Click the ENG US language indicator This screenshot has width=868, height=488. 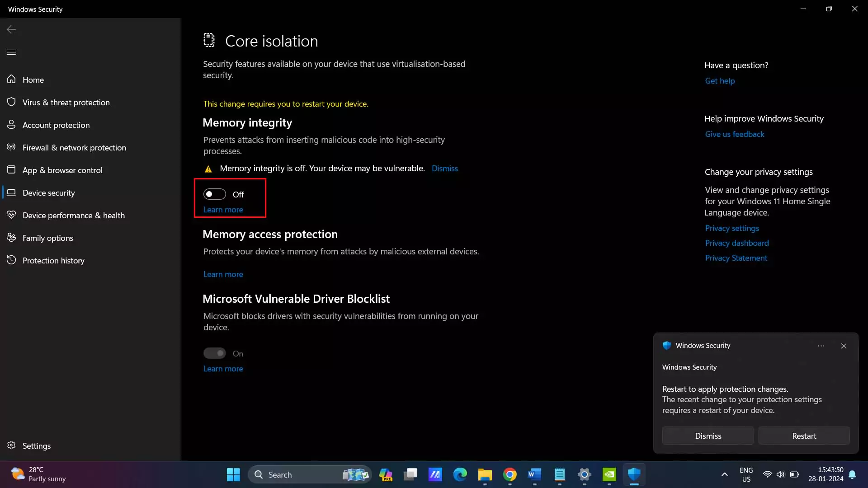[746, 474]
